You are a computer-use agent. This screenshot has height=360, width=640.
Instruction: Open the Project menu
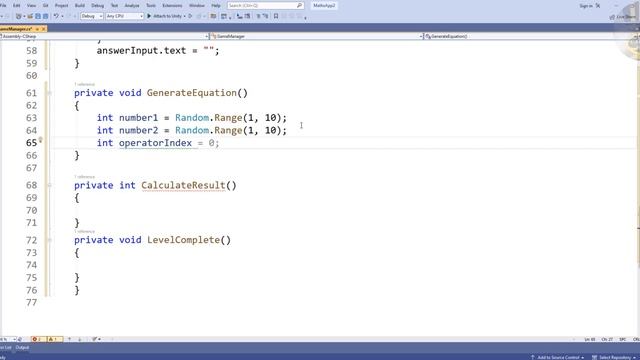pos(62,6)
